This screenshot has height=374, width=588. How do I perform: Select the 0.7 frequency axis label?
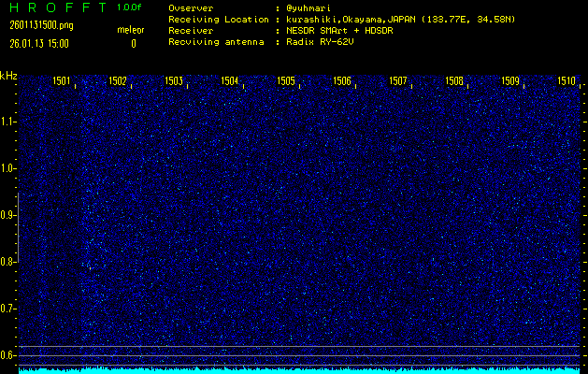[x=8, y=309]
